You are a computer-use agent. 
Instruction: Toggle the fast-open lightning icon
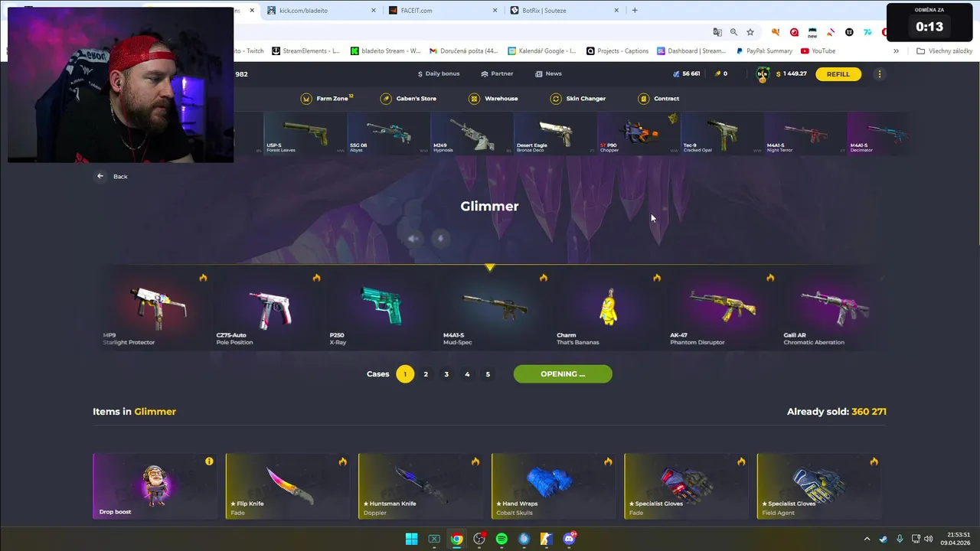[x=440, y=238]
